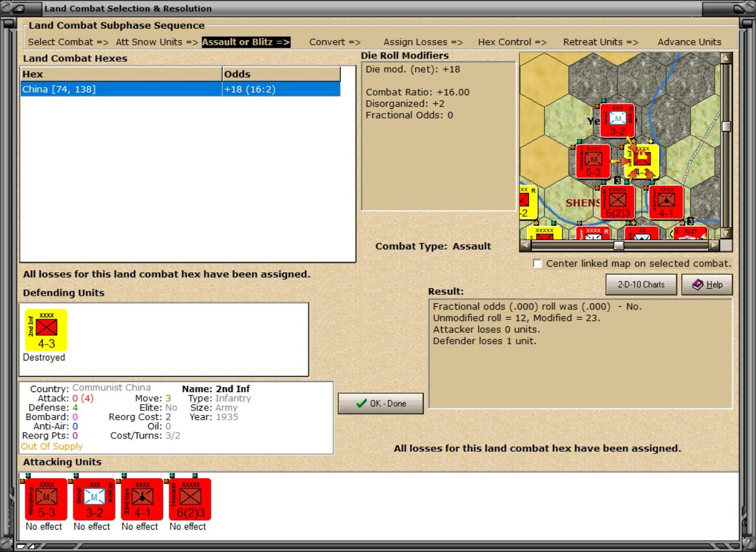Click the highlighted Assault or Blitz subphase
756x552 pixels.
coord(246,42)
